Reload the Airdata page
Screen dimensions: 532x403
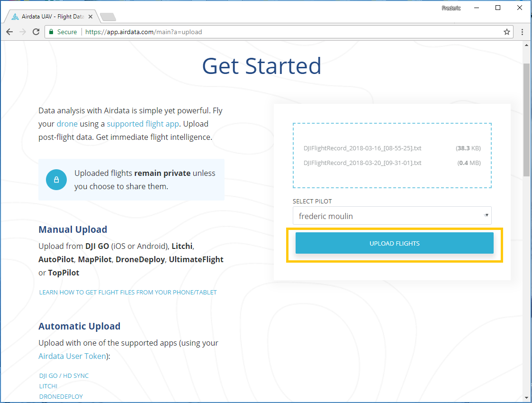click(x=36, y=32)
